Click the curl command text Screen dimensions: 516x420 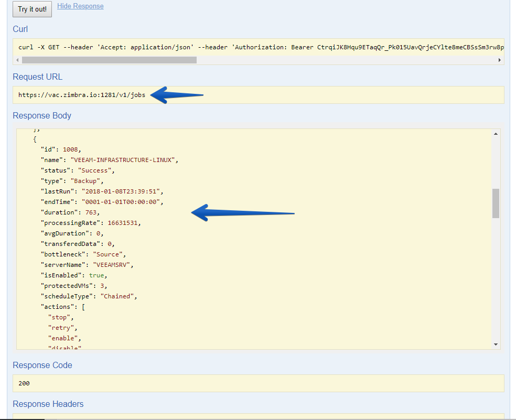pos(261,47)
